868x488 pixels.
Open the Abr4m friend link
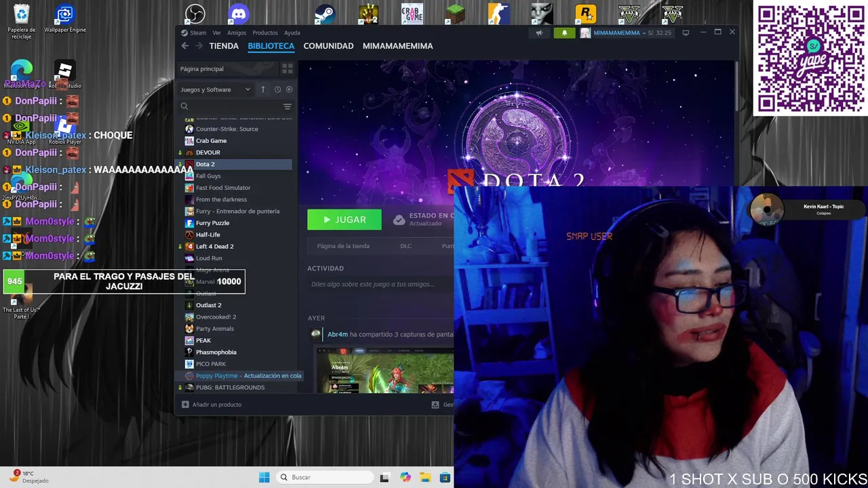[338, 334]
